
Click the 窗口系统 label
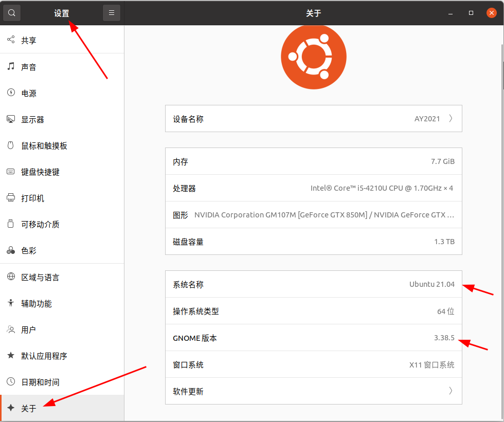click(188, 365)
